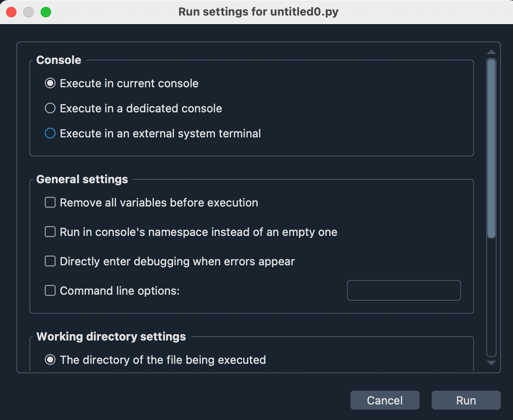The image size is (513, 420).
Task: Close the Run settings window
Action: click(11, 12)
